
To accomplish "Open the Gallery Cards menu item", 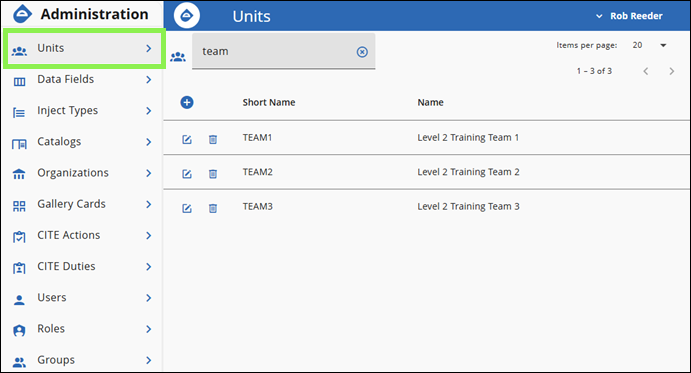I will click(82, 204).
